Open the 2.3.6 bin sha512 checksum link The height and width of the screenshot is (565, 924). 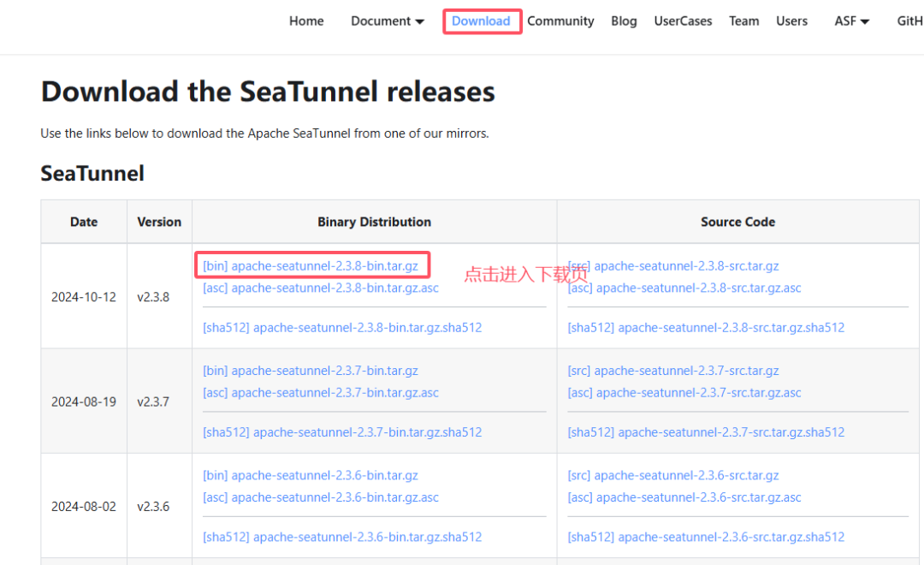342,537
